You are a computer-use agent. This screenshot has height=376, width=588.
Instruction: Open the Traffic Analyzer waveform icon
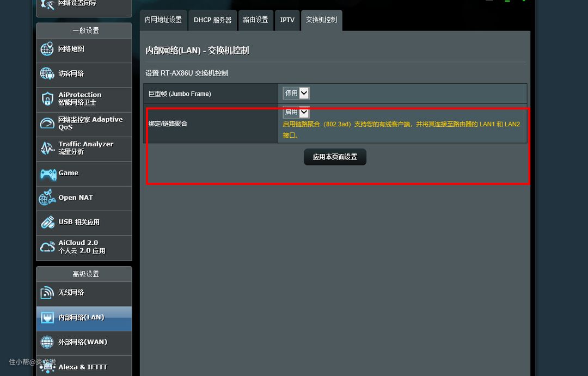point(47,148)
